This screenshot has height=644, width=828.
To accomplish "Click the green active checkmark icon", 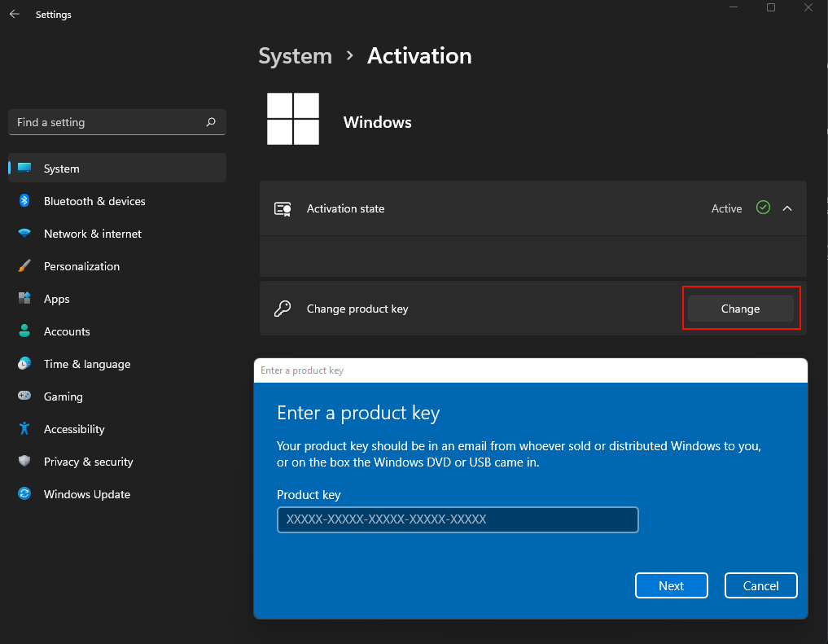I will (763, 208).
